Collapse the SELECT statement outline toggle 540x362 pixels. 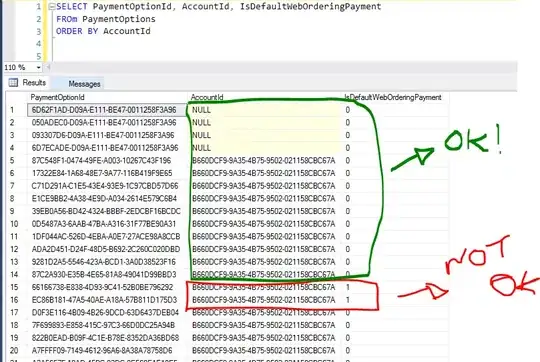point(52,7)
